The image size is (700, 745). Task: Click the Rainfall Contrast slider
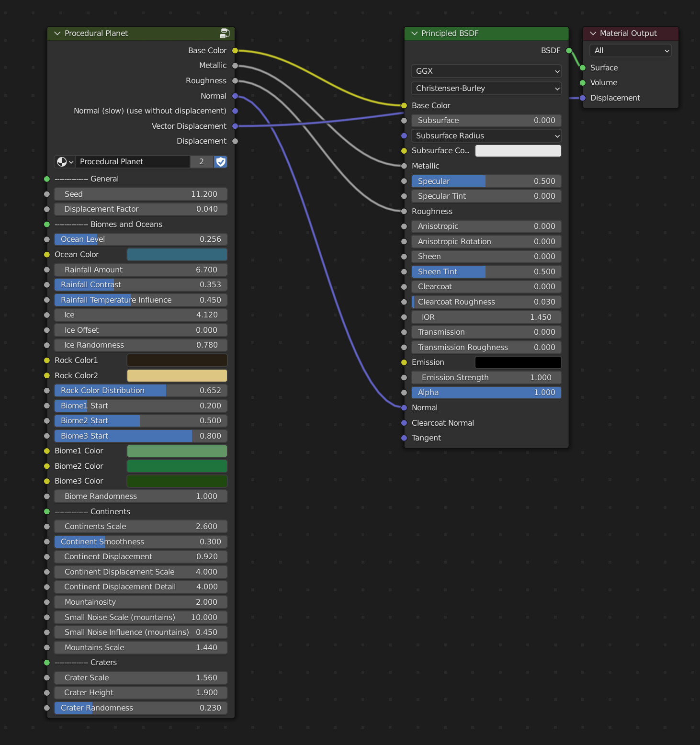click(141, 284)
